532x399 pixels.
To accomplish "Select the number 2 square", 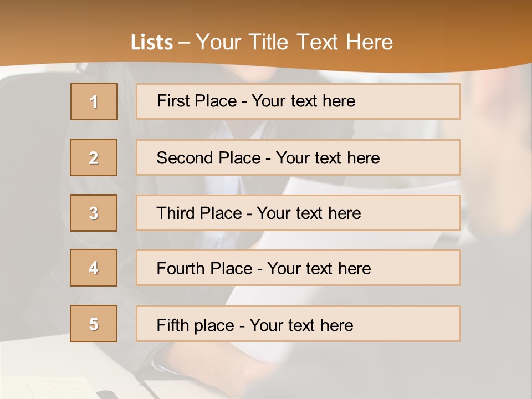I will coord(94,157).
